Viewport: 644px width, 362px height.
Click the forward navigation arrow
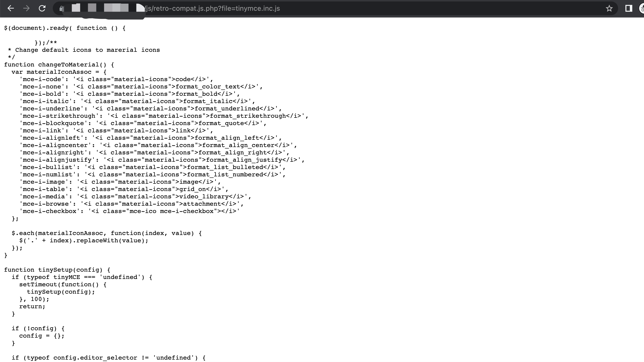(26, 8)
